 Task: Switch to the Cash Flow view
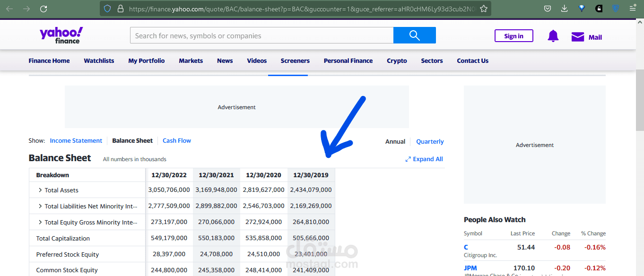coord(177,140)
